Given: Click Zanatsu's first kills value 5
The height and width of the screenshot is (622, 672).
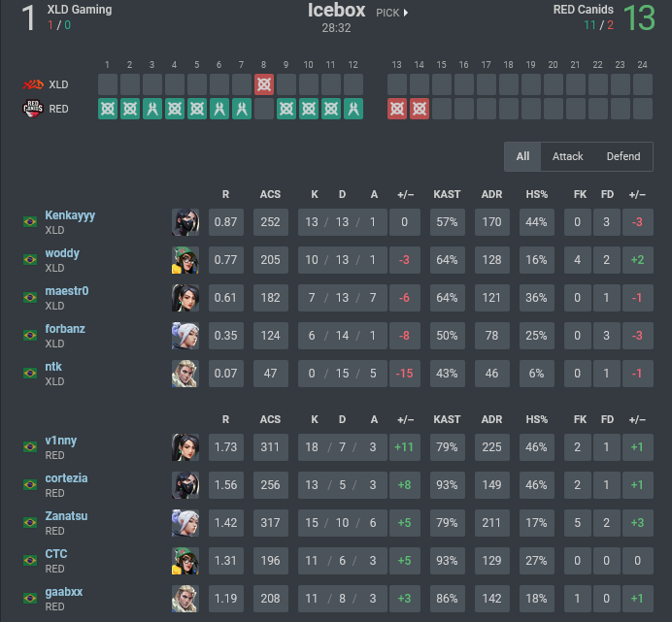Looking at the screenshot, I should 577,523.
